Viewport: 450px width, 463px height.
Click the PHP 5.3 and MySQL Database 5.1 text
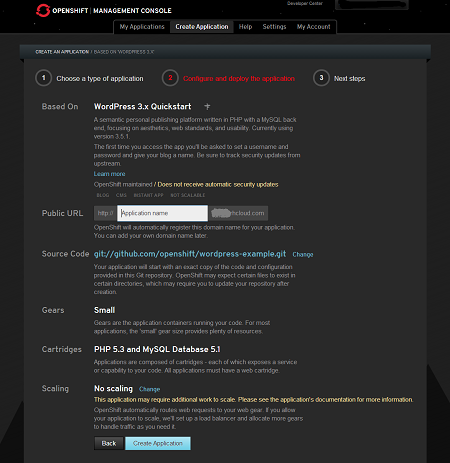(157, 349)
